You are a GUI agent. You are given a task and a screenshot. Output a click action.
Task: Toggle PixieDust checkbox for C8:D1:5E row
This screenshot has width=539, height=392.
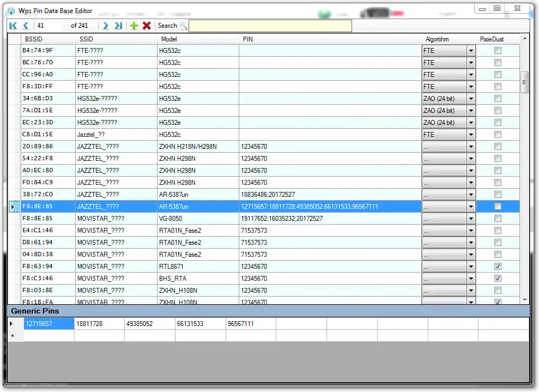point(498,135)
